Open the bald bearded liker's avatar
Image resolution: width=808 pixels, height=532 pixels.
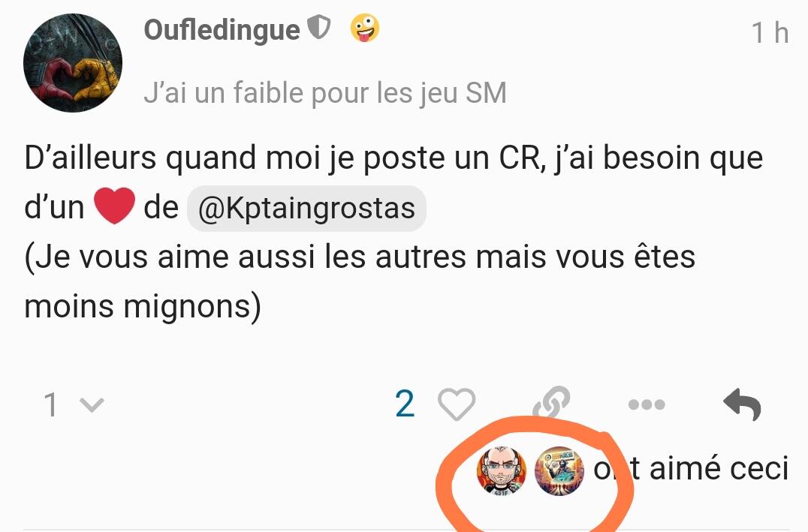502,470
